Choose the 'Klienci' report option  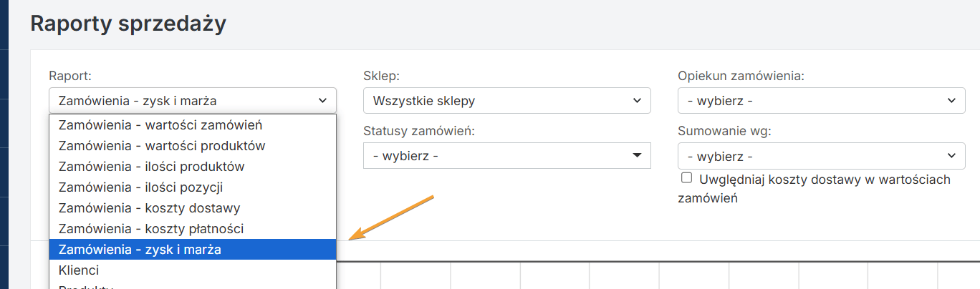click(x=79, y=270)
